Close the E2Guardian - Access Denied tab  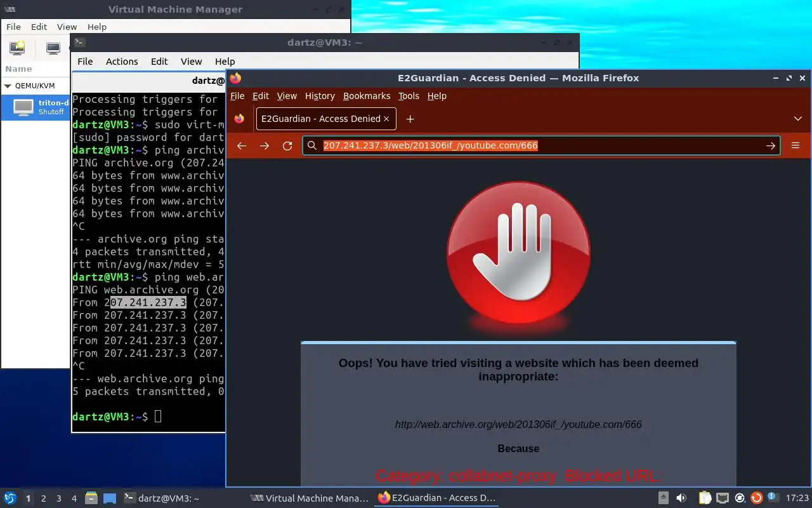coord(386,119)
